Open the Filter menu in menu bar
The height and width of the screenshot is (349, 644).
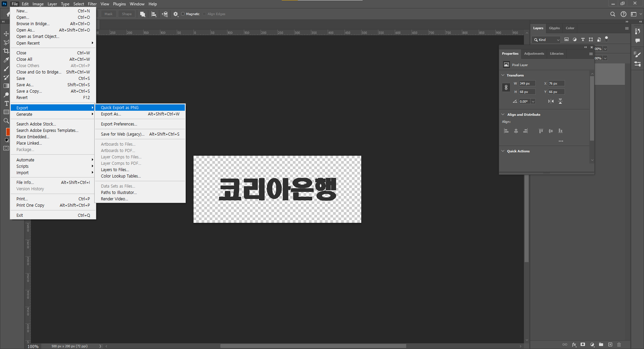(92, 4)
